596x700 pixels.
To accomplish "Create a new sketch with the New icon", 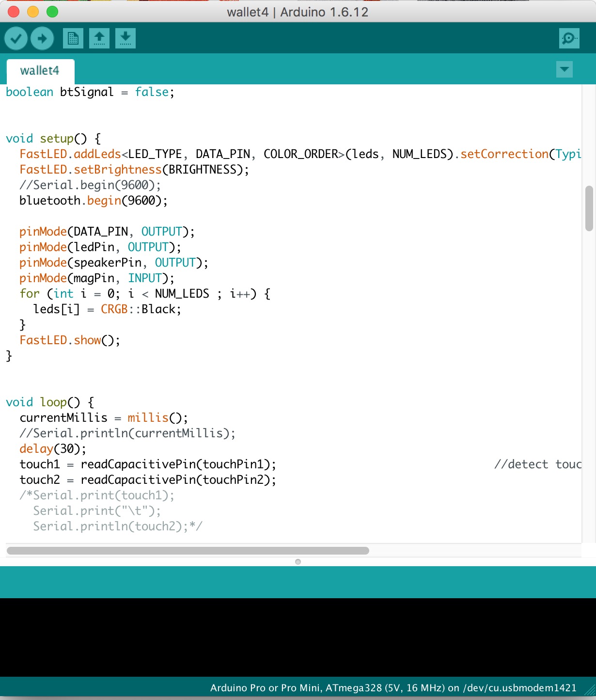I will 73,38.
